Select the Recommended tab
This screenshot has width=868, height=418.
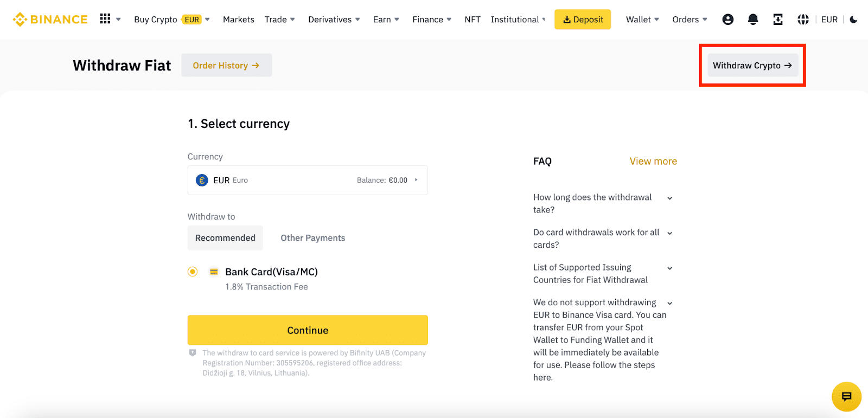225,238
